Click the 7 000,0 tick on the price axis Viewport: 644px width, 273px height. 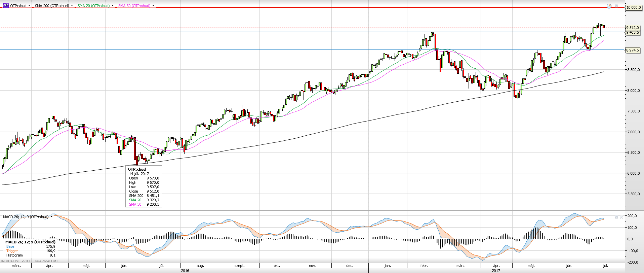pos(634,132)
